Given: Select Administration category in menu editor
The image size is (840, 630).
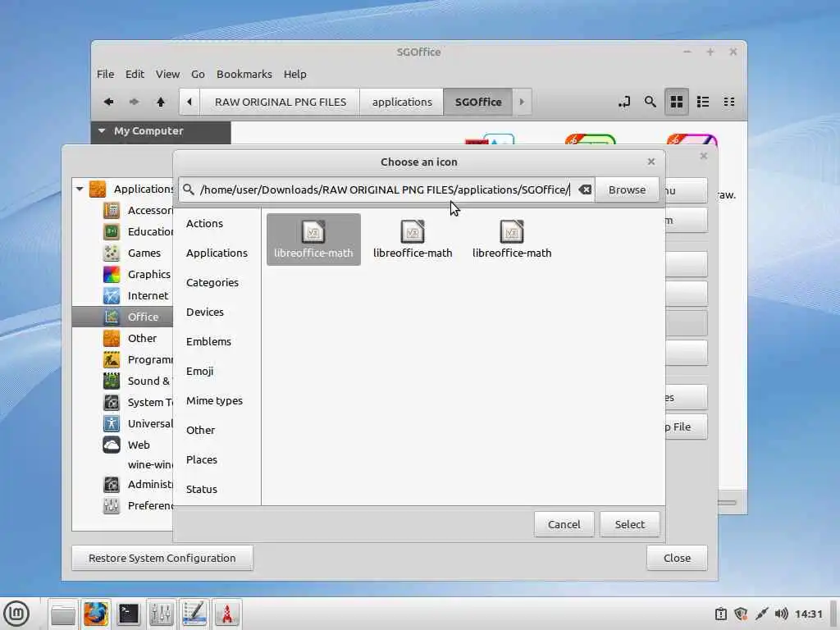Looking at the screenshot, I should click(139, 484).
